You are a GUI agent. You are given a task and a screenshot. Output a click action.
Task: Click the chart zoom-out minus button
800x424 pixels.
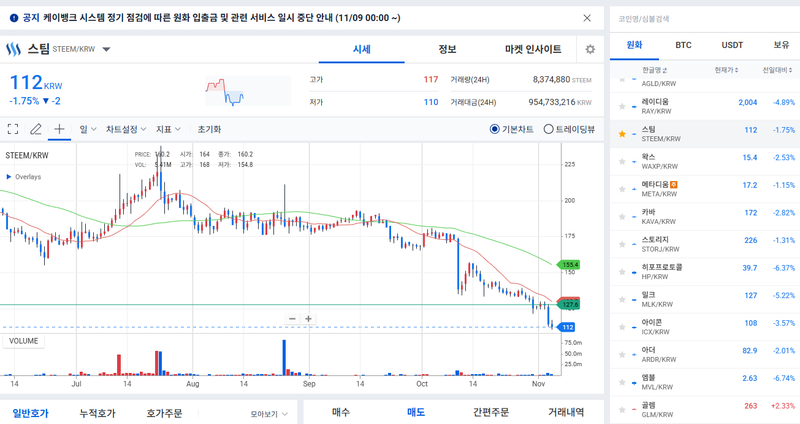pos(292,319)
